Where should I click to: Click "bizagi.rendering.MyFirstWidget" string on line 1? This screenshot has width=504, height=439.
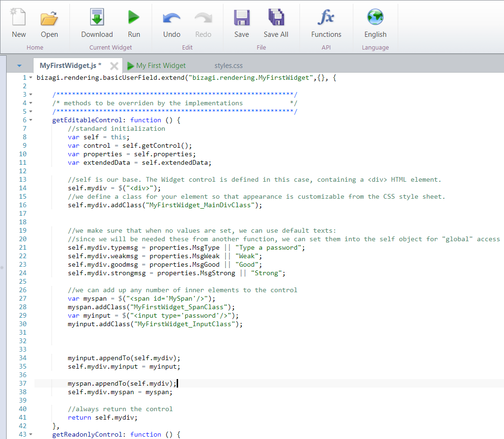pyautogui.click(x=251, y=78)
